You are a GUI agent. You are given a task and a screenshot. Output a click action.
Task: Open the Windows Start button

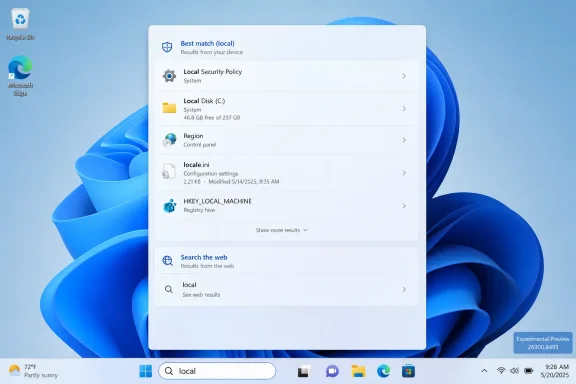pos(146,371)
